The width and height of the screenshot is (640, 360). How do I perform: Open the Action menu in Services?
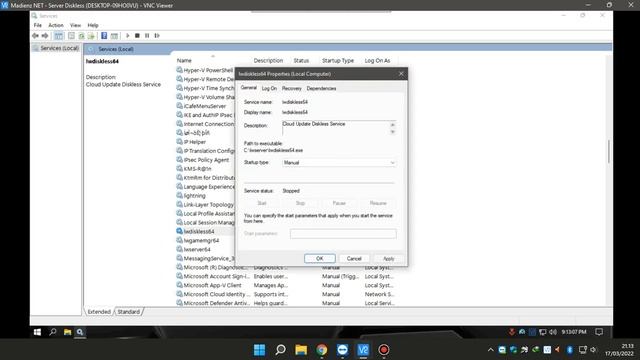click(56, 25)
